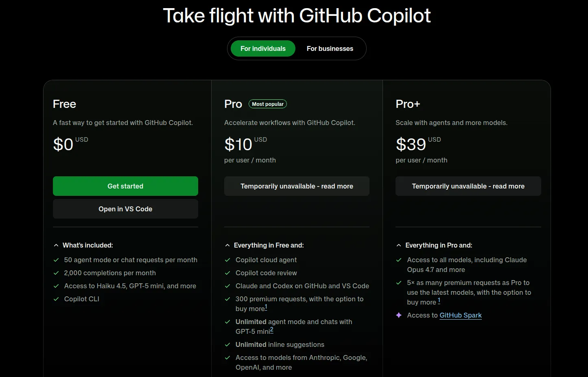Click checkmark beside Copilot code review
This screenshot has width=588, height=377.
pyautogui.click(x=227, y=273)
